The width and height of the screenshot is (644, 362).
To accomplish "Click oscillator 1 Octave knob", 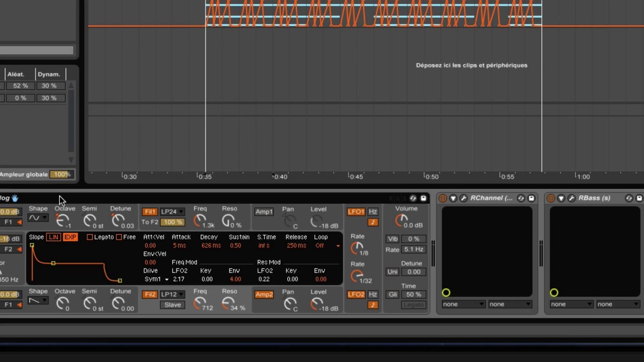I will click(62, 220).
